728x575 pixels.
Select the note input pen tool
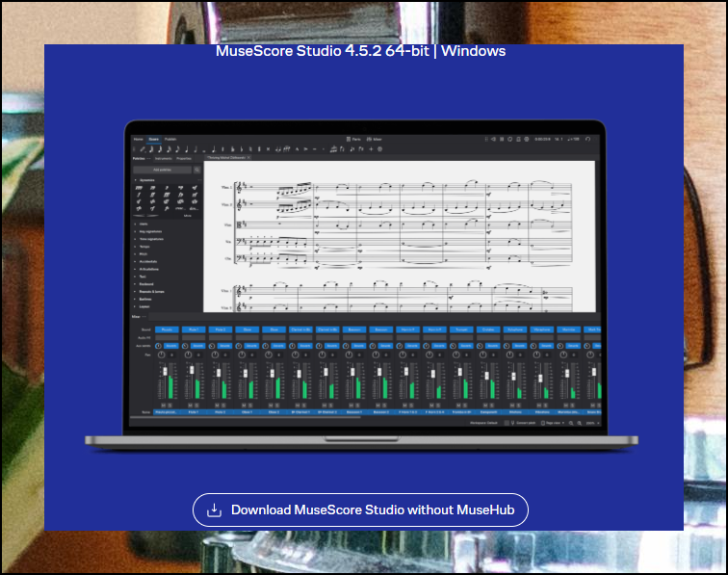tap(143, 149)
